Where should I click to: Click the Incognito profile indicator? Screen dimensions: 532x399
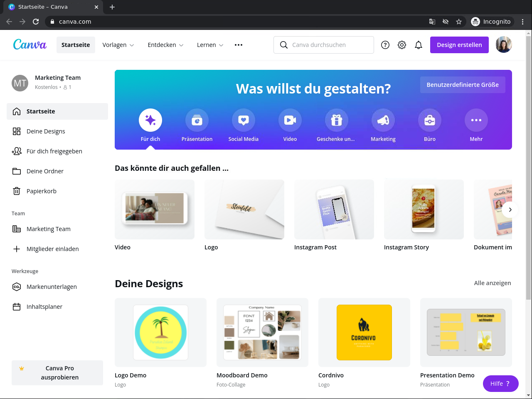pyautogui.click(x=493, y=22)
